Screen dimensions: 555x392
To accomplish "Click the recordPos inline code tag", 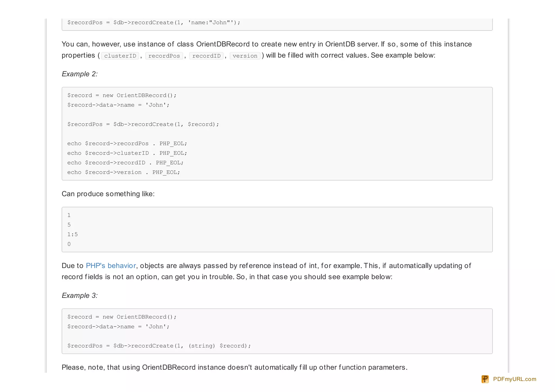I will [x=164, y=56].
